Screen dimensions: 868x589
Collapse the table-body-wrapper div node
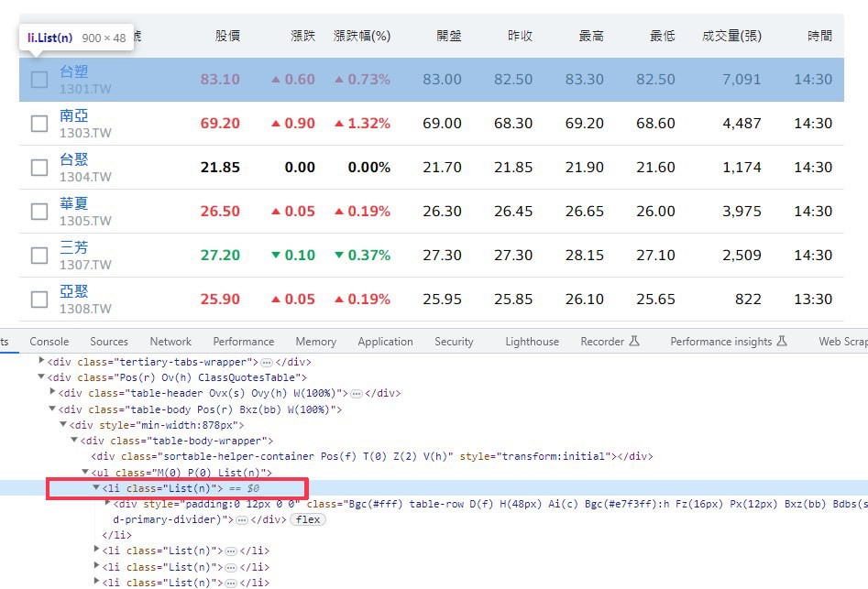click(x=74, y=440)
